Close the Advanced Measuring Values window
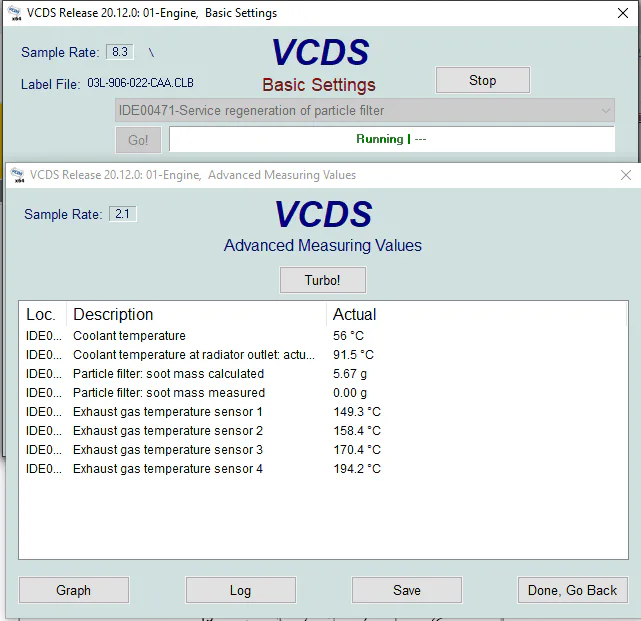 [626, 175]
